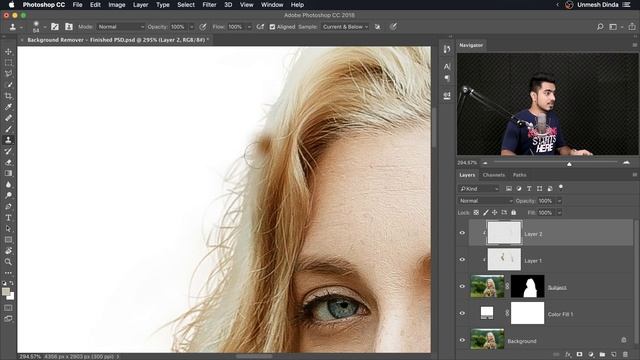Select the History Brush tool
The height and width of the screenshot is (360, 640).
8,151
